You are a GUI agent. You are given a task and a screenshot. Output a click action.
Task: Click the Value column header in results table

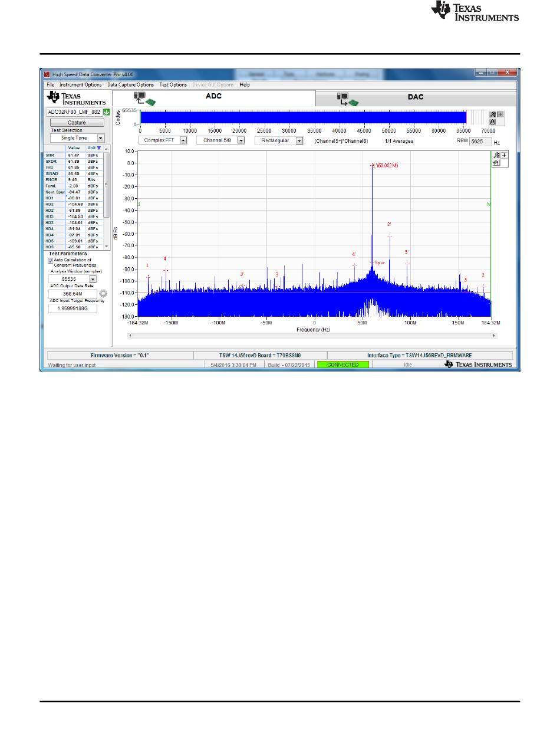point(75,148)
